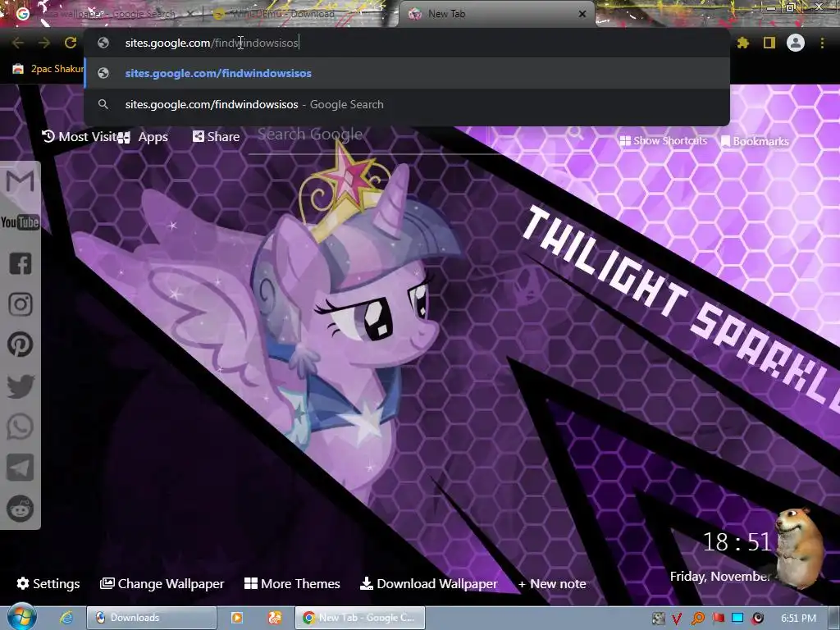Open Twitter from the sidebar

pos(21,386)
